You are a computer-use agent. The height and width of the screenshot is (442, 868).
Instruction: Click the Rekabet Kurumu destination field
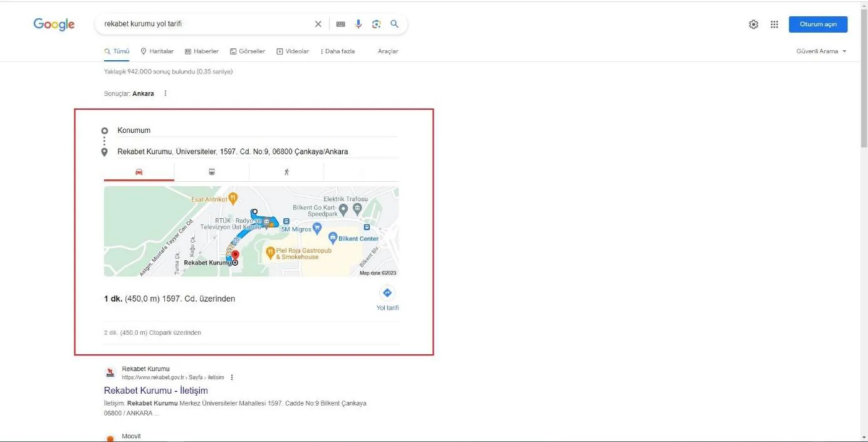click(x=257, y=152)
